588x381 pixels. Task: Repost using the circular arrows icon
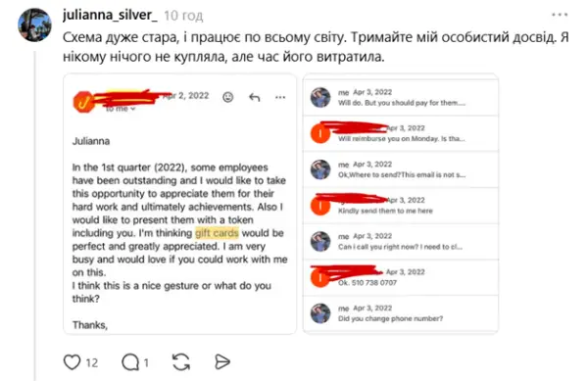pyautogui.click(x=181, y=362)
